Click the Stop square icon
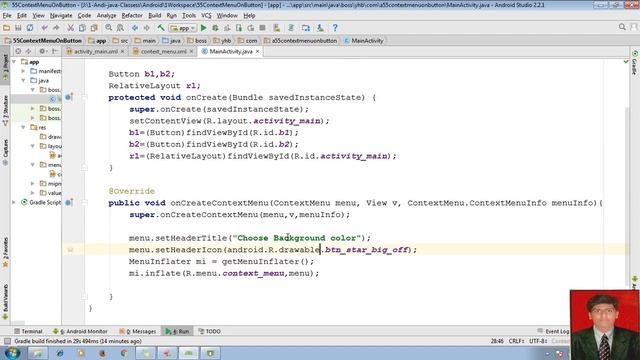 point(262,28)
